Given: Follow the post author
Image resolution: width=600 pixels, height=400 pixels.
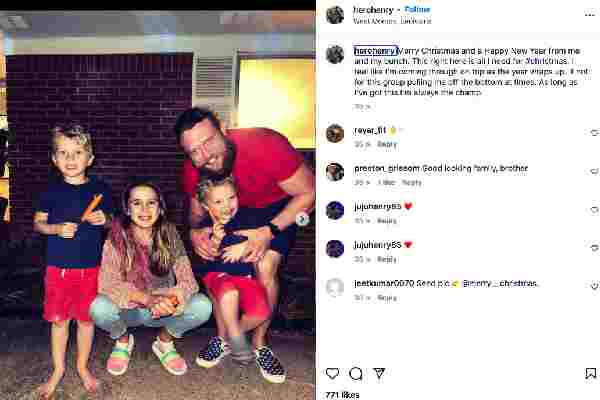Looking at the screenshot, I should [x=417, y=9].
